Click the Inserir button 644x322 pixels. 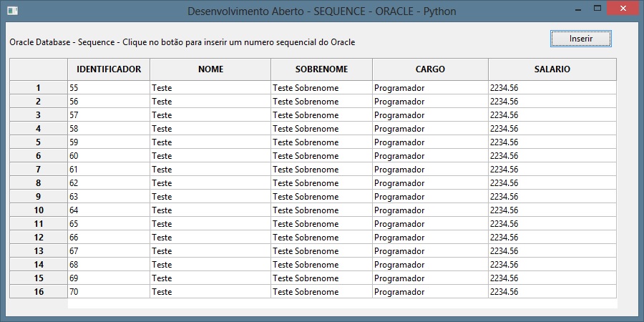tap(580, 39)
